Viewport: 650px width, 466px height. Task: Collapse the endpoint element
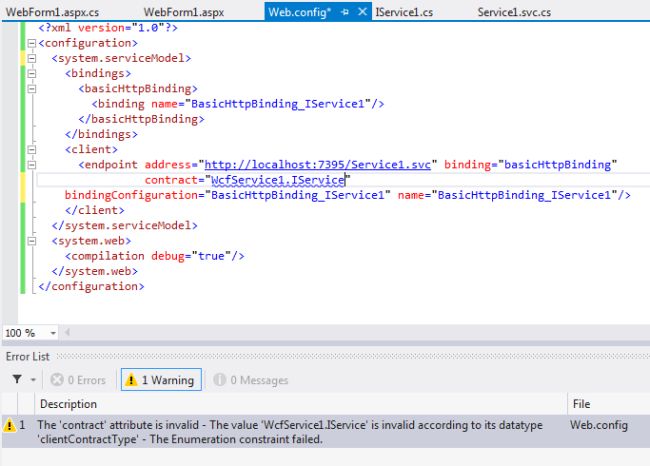pyautogui.click(x=32, y=165)
